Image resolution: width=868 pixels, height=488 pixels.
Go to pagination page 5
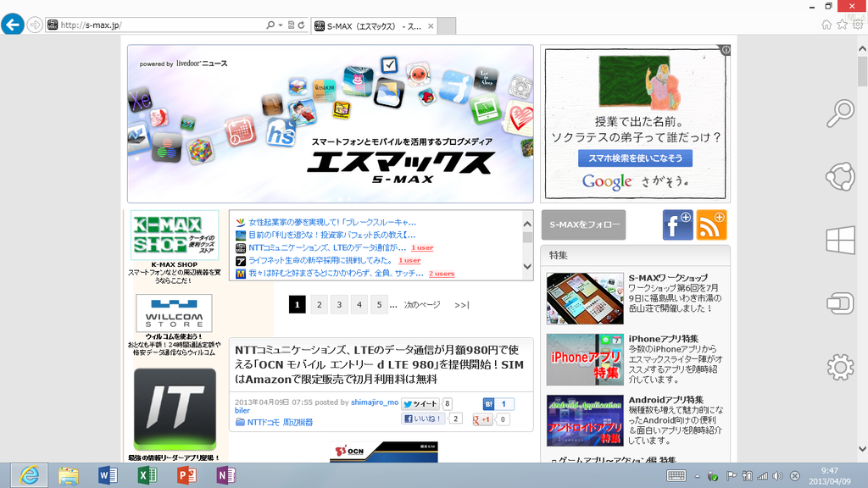pos(379,304)
